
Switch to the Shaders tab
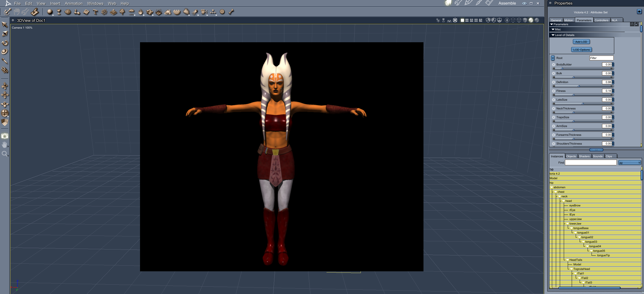click(x=584, y=156)
